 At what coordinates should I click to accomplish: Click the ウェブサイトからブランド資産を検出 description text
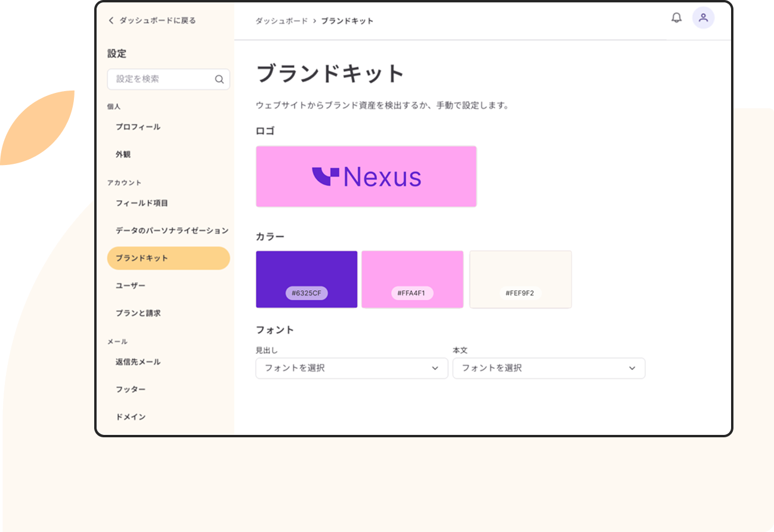(382, 105)
